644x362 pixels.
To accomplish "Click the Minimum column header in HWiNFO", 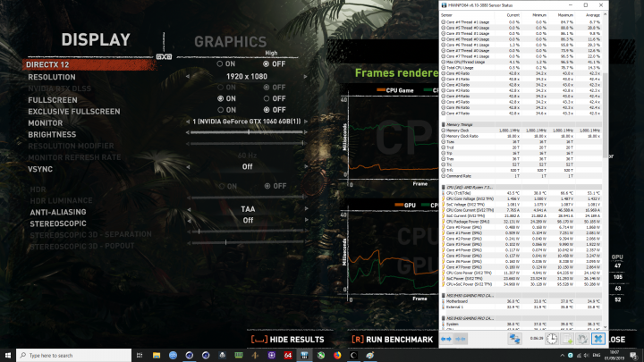I will pos(539,15).
